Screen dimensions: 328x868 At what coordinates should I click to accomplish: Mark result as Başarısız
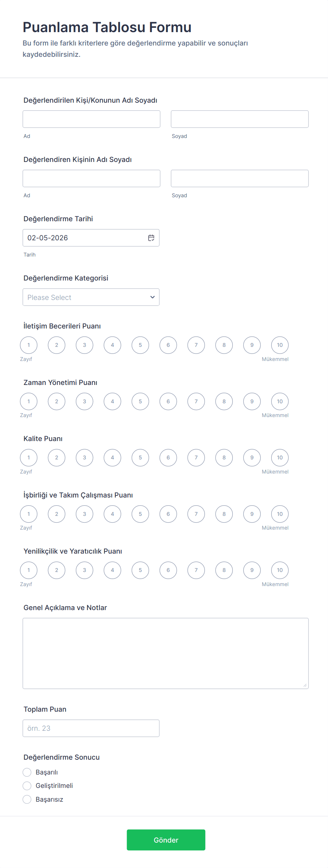[27, 800]
